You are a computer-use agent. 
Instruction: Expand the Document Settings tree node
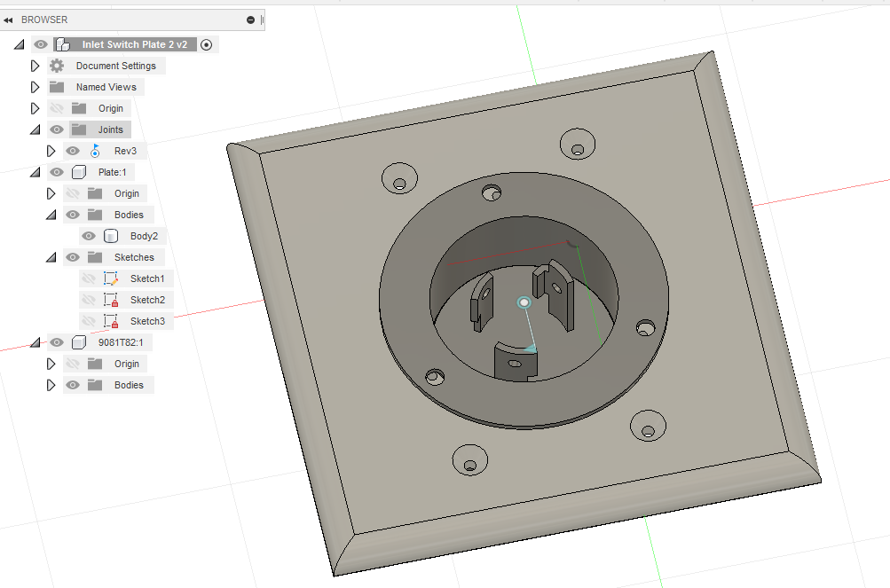pos(34,65)
